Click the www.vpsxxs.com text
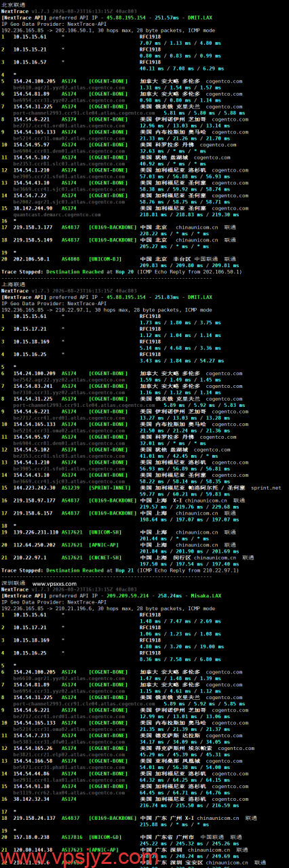The image size is (289, 868). coord(55,583)
